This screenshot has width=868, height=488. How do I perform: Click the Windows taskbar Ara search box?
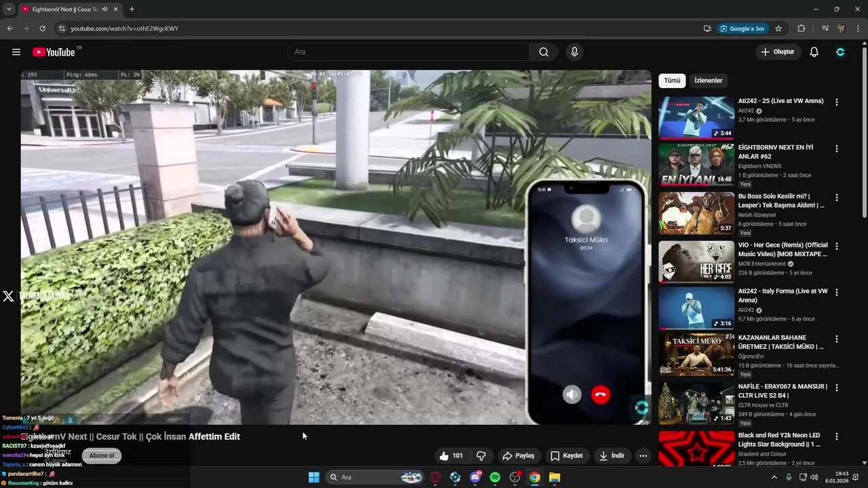pos(374,477)
